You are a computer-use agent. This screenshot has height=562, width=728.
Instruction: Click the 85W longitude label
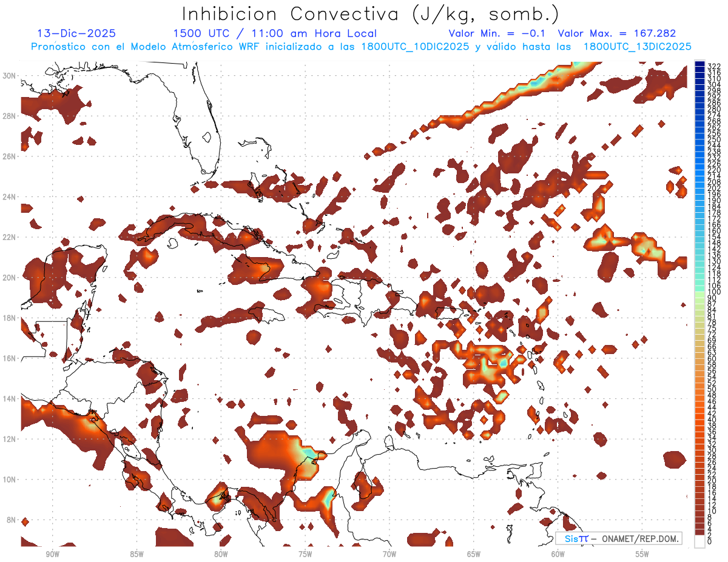[x=136, y=554]
